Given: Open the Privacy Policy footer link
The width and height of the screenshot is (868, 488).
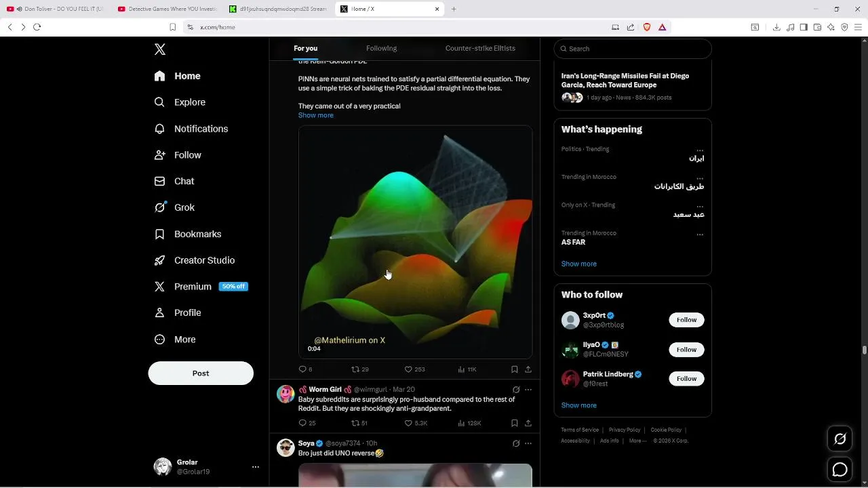Looking at the screenshot, I should click(625, 430).
